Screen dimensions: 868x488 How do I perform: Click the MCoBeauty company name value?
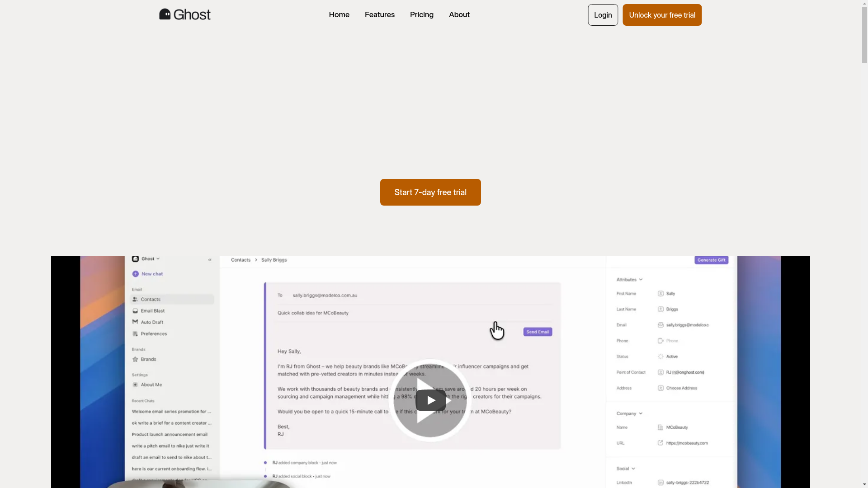[677, 427]
